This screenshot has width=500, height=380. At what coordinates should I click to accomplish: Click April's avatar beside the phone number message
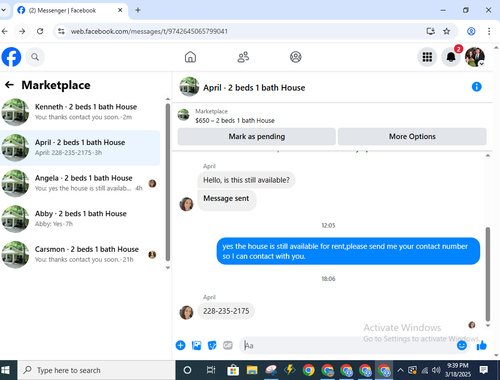(186, 313)
